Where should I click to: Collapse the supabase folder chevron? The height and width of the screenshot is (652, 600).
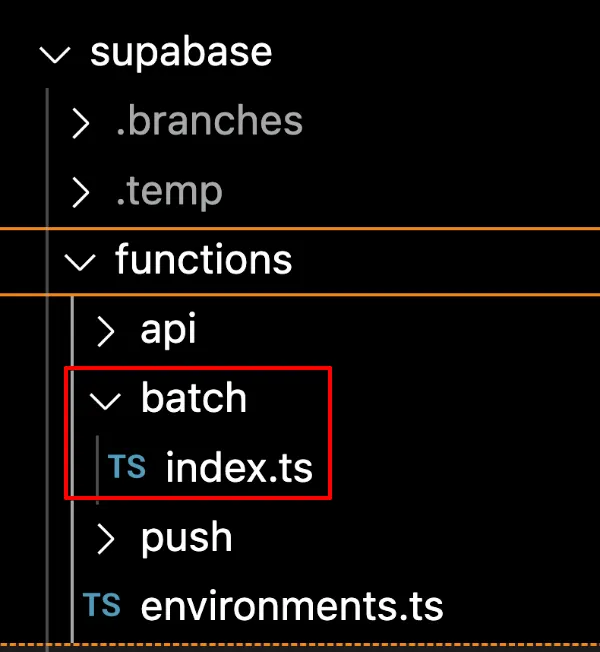55,53
